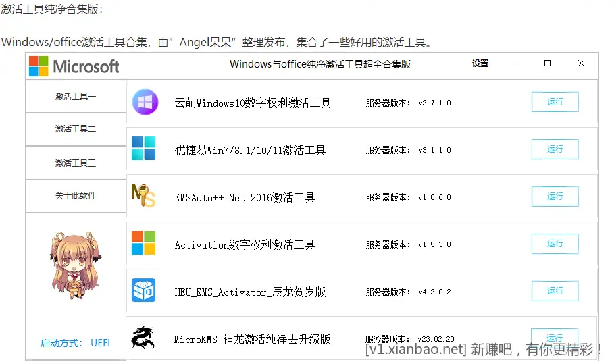The height and width of the screenshot is (364, 614).
Task: Click the version v1.5.3.0 text
Action: (434, 244)
